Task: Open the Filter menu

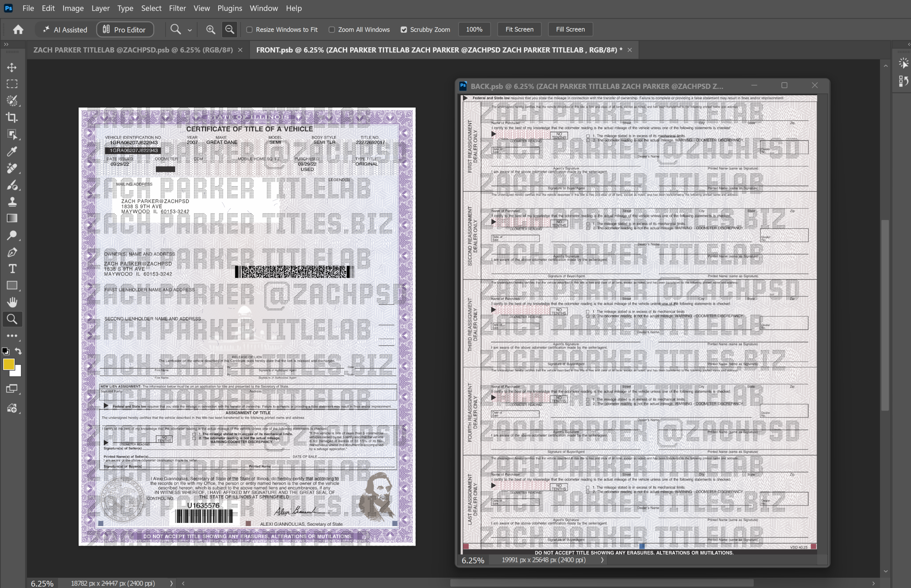Action: [178, 8]
